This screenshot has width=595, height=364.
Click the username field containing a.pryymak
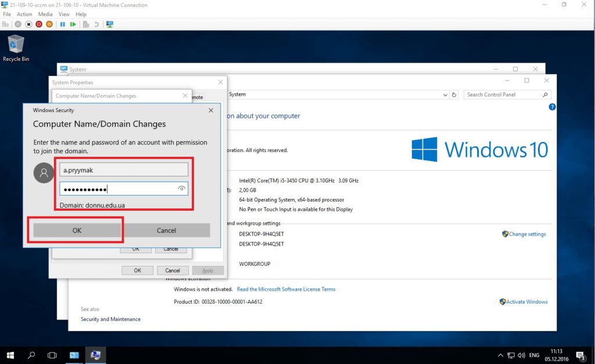[124, 170]
